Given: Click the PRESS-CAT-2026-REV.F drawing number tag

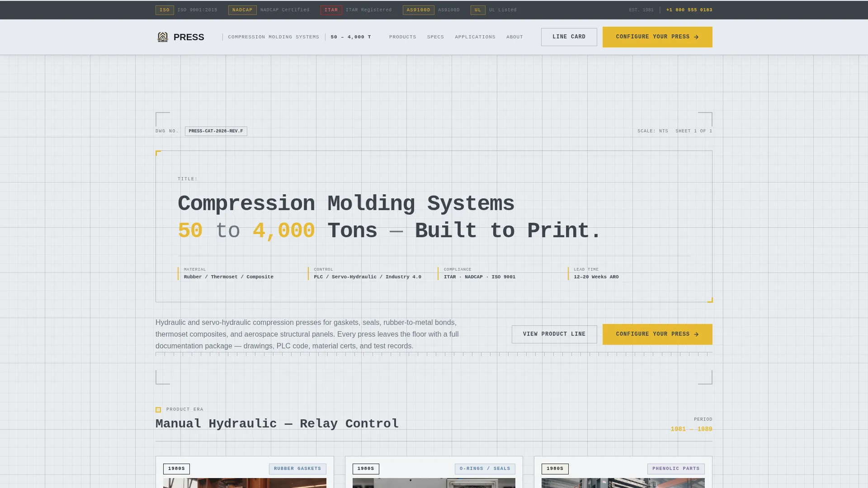Looking at the screenshot, I should [x=216, y=131].
